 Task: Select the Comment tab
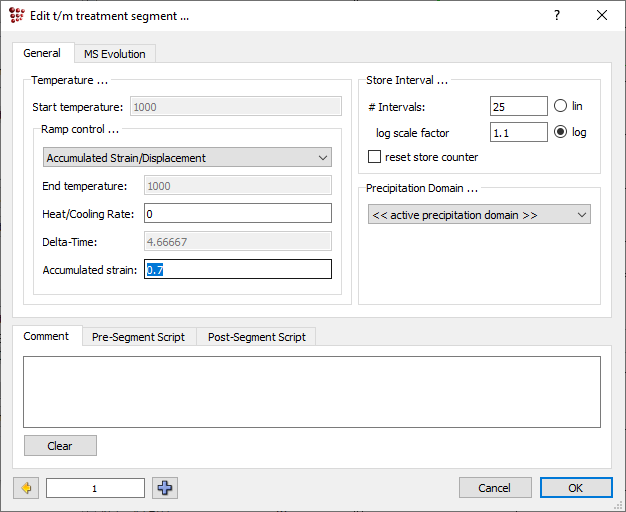(46, 336)
